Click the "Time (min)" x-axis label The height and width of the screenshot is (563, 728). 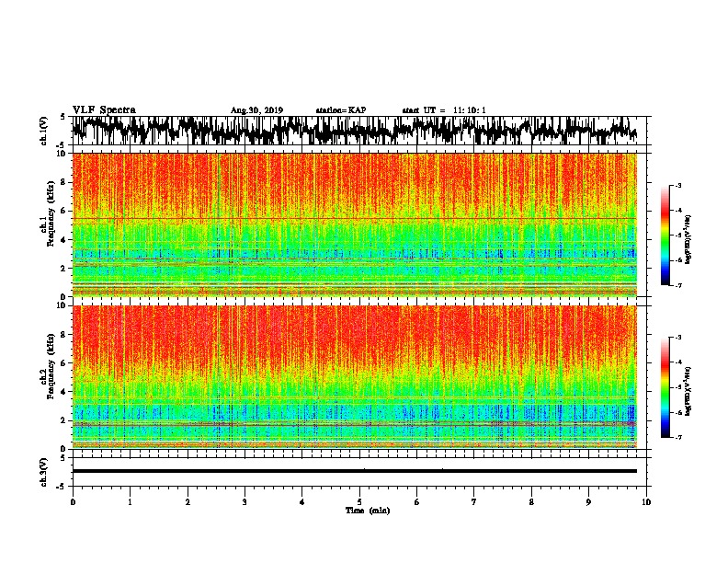coord(368,511)
